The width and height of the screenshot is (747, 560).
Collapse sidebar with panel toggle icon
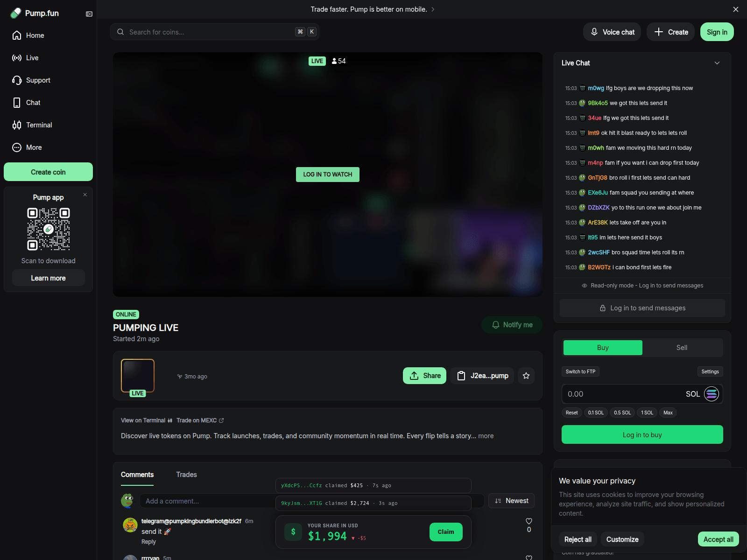(89, 14)
